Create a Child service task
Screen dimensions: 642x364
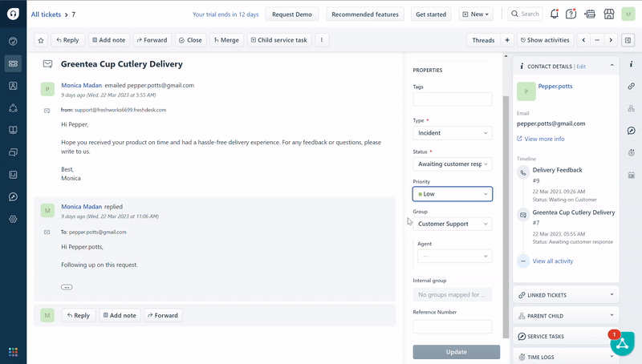click(278, 40)
